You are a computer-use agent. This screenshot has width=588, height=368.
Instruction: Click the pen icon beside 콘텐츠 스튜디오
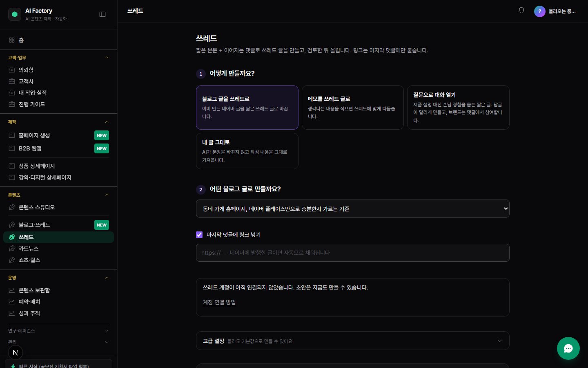(12, 207)
